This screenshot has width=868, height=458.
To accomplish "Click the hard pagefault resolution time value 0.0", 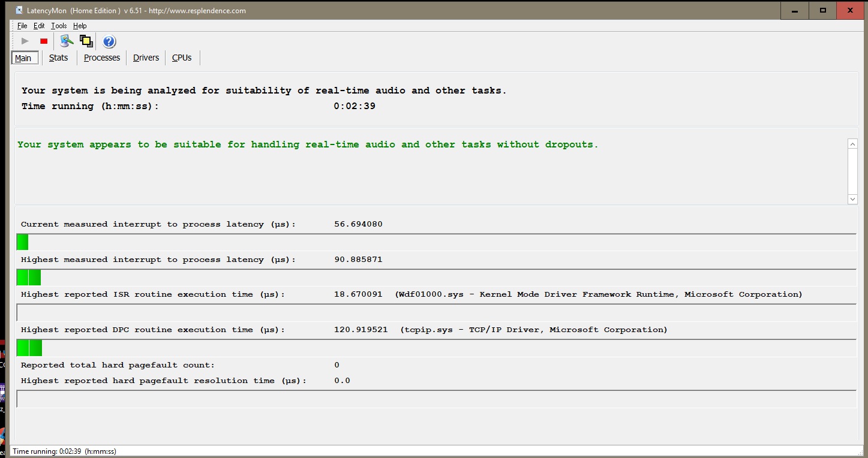I will tap(342, 381).
